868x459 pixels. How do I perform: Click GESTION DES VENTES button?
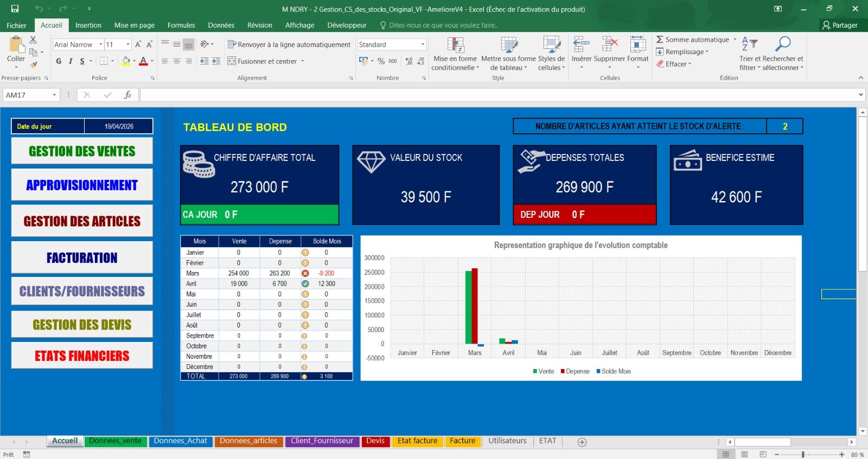[x=82, y=151]
